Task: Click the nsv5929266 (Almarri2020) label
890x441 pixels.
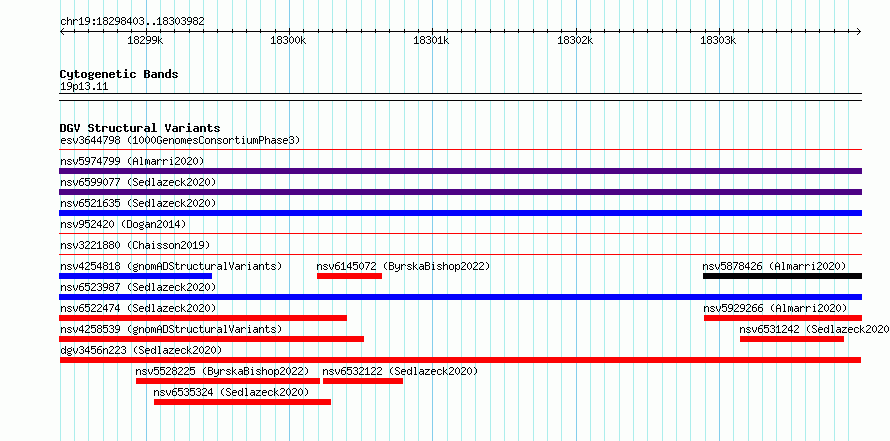Action: pyautogui.click(x=775, y=308)
